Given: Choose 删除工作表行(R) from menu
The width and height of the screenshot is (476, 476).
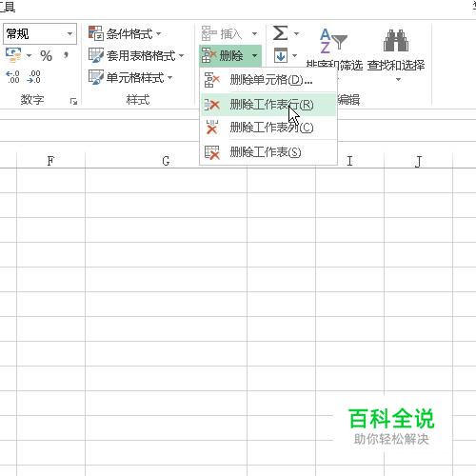Looking at the screenshot, I should click(x=268, y=105).
